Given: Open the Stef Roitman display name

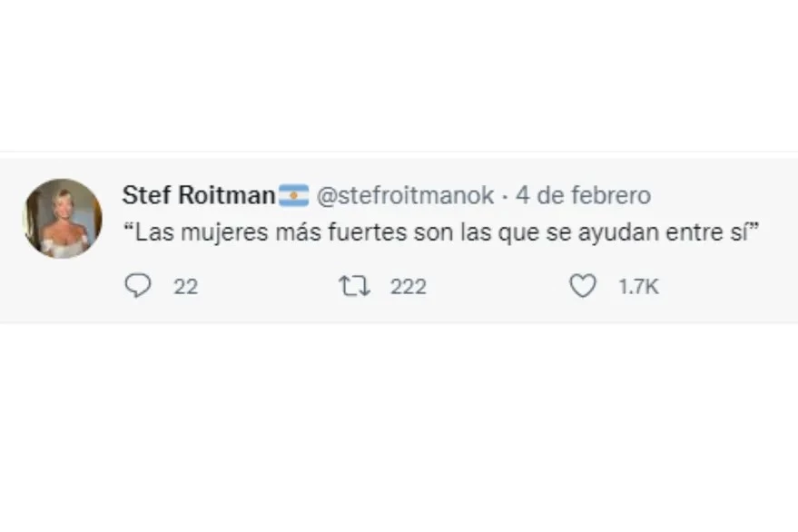Looking at the screenshot, I should 198,195.
